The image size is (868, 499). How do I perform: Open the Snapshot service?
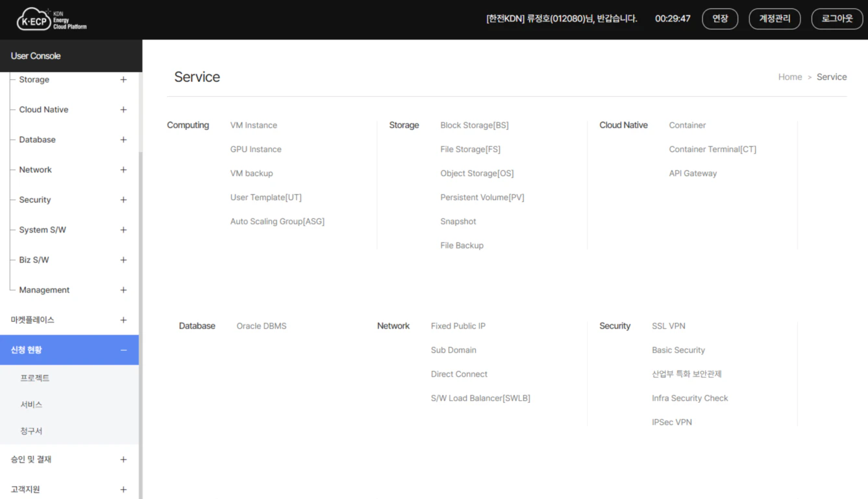pyautogui.click(x=458, y=222)
